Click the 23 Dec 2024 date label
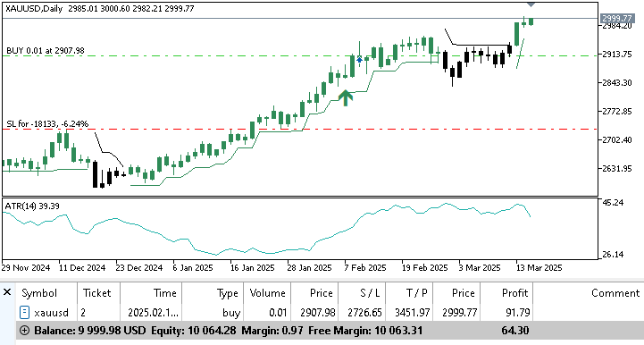This screenshot has height=345, width=644. 139,268
